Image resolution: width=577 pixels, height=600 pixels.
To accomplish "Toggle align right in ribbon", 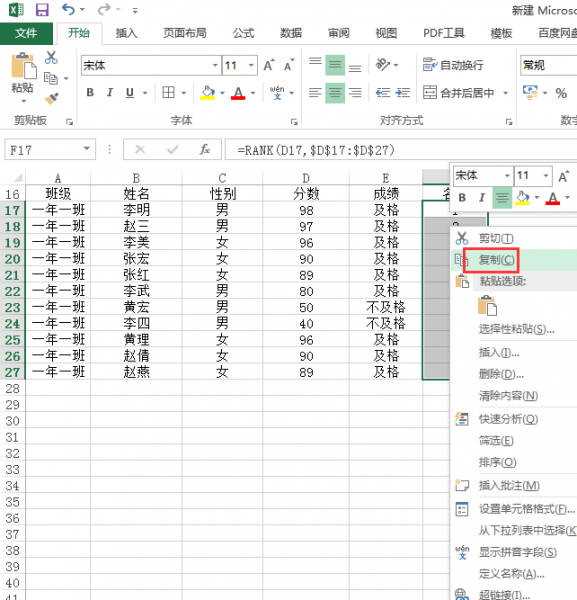I will [355, 93].
